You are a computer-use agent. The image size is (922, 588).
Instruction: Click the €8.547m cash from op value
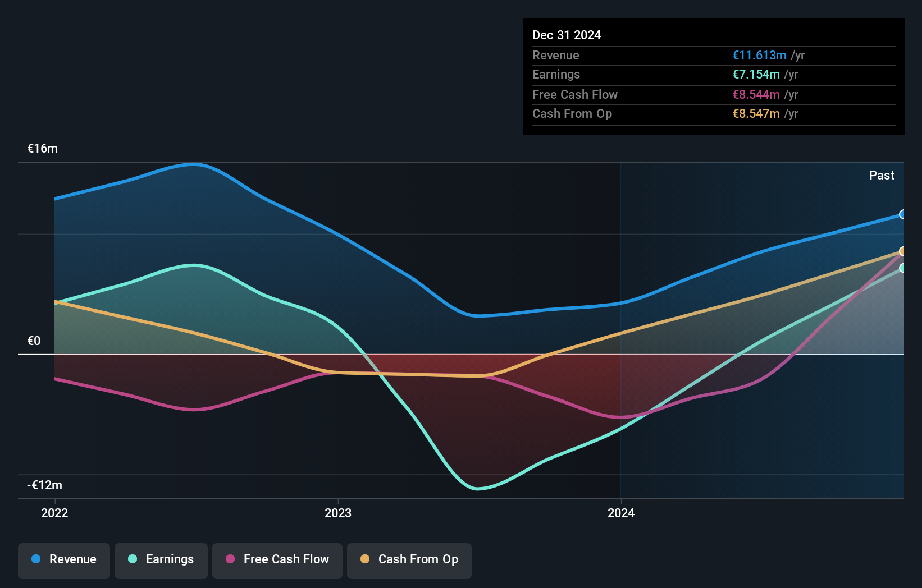point(756,114)
